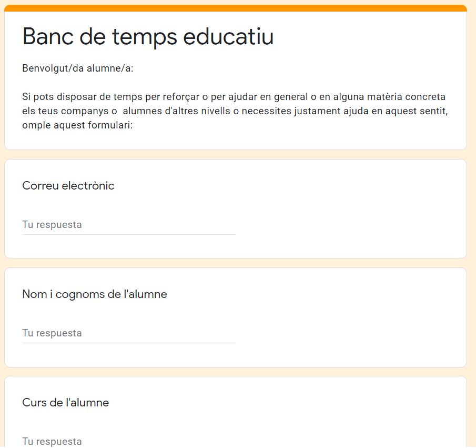Click the "omple aquest formulari:" text line
The width and height of the screenshot is (476, 448).
(77, 125)
